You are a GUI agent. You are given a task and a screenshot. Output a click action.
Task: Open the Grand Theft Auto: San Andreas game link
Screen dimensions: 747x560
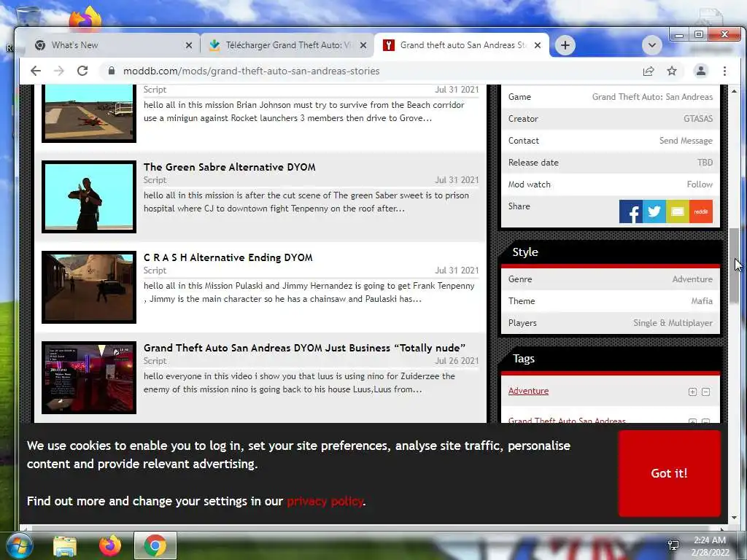tap(652, 97)
